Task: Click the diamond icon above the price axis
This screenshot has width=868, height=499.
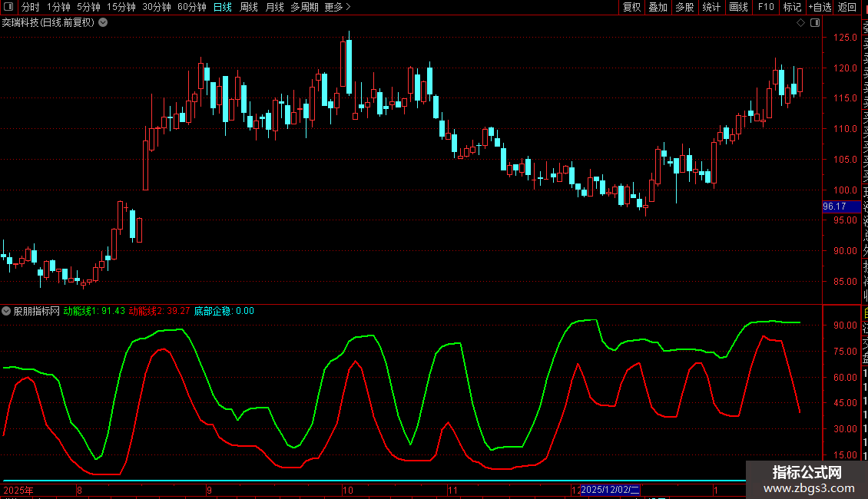Action: (x=800, y=23)
